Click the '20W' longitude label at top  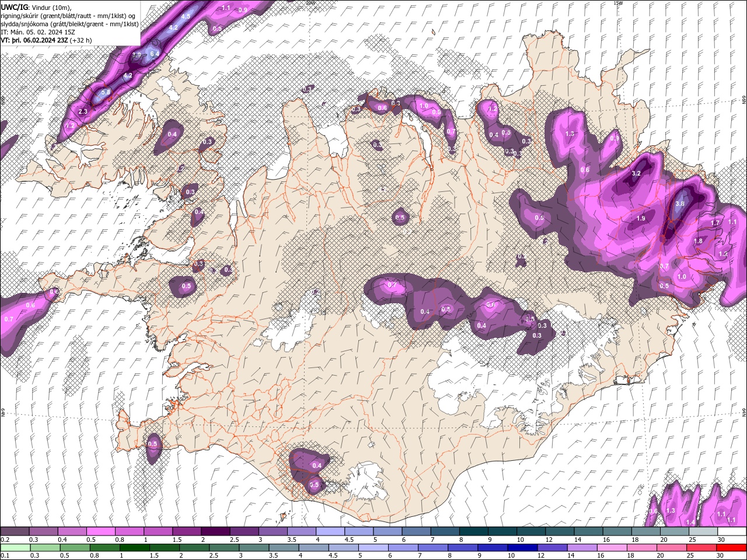click(310, 2)
